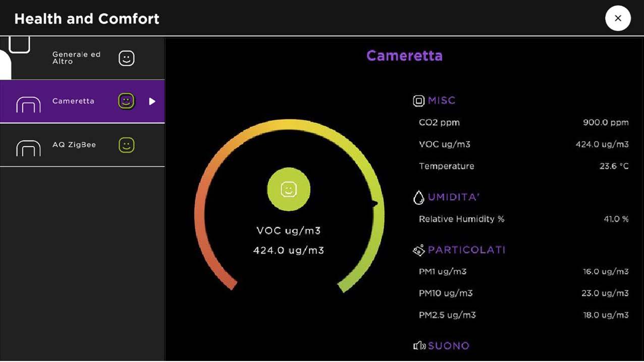Image resolution: width=644 pixels, height=362 pixels.
Task: Close the Health and Comfort panel
Action: click(618, 19)
